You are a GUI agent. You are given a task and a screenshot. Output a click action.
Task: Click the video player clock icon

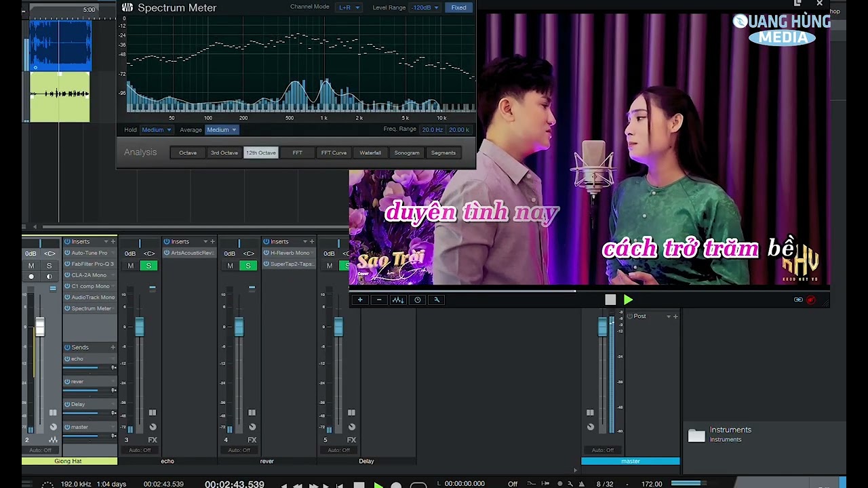pyautogui.click(x=418, y=300)
